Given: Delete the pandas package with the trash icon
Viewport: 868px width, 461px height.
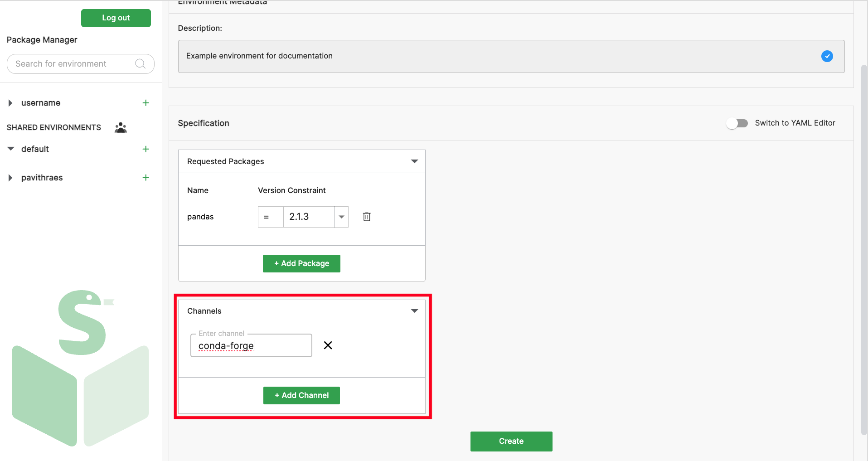Looking at the screenshot, I should coord(366,217).
